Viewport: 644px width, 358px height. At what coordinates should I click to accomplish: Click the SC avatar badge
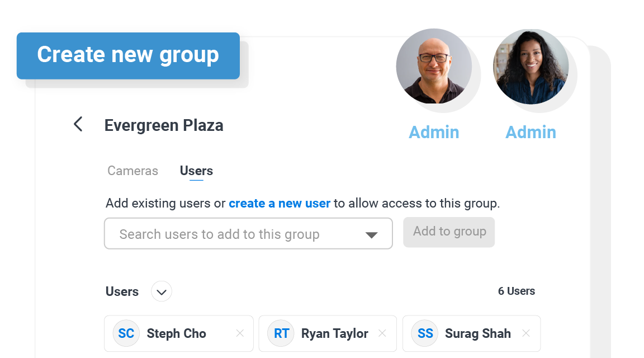(126, 334)
